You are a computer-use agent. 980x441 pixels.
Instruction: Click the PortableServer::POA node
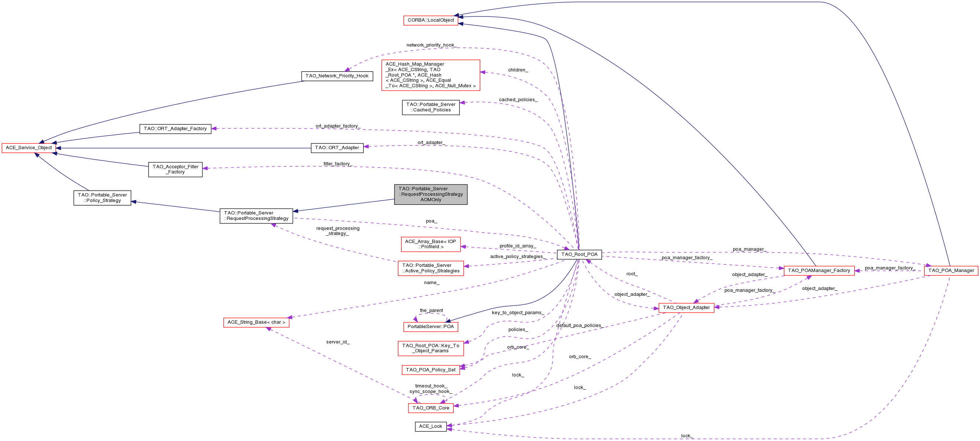click(x=430, y=327)
